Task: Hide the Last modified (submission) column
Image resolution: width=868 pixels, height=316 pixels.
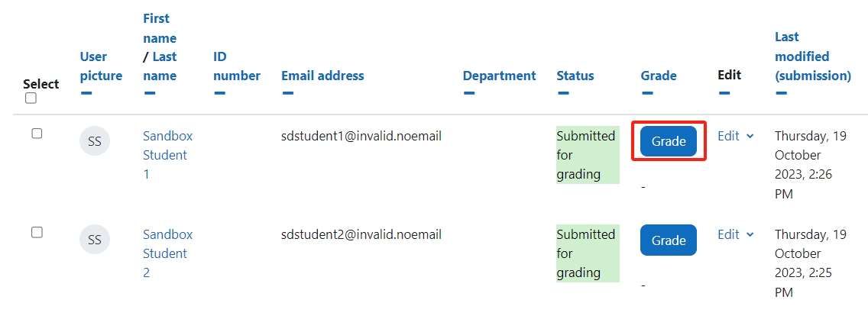Action: coord(781,93)
